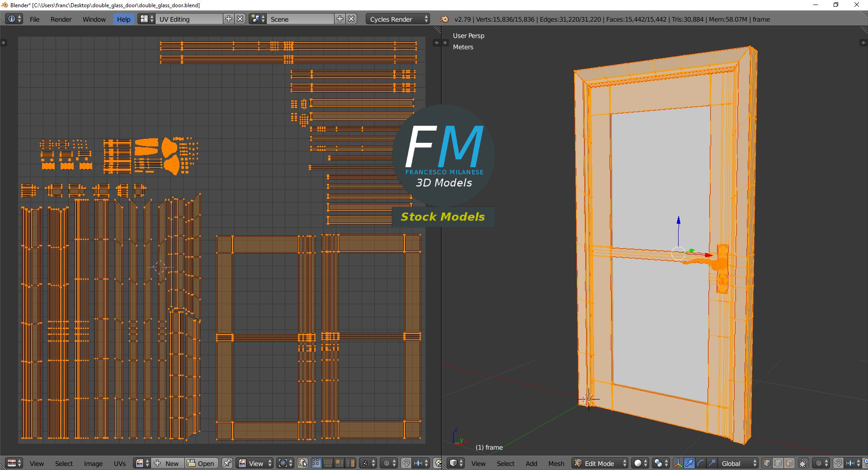The width and height of the screenshot is (868, 470).
Task: Open the UV editor View mode dropdown
Action: (x=255, y=463)
